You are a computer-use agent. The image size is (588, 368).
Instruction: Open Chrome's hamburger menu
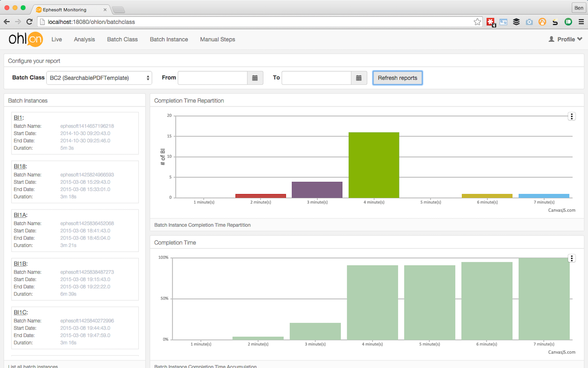click(581, 22)
